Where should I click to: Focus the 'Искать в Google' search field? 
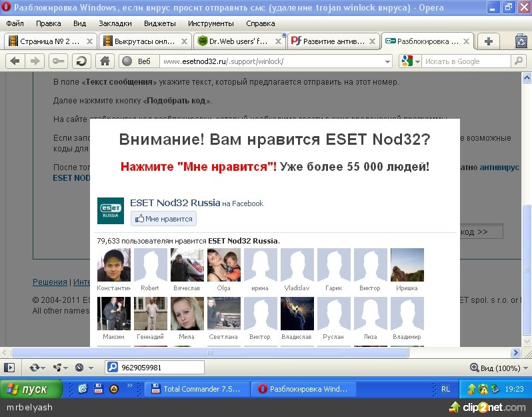(466, 61)
